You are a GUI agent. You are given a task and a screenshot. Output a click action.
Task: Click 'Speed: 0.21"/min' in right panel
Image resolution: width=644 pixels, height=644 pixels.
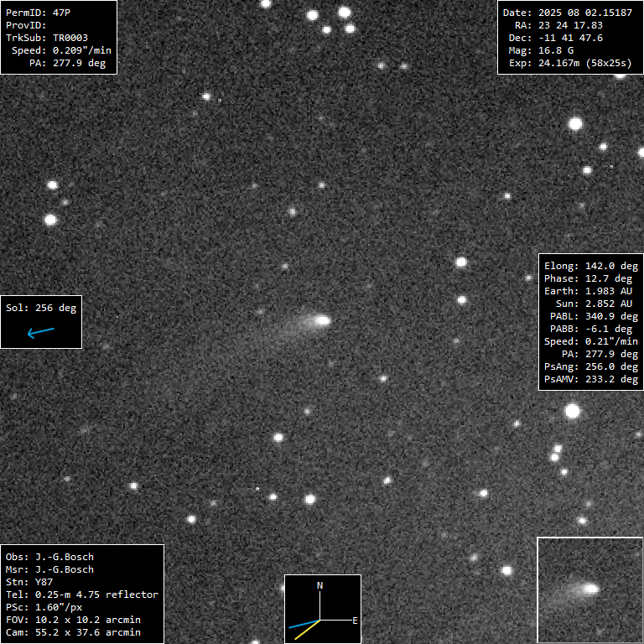pyautogui.click(x=591, y=342)
